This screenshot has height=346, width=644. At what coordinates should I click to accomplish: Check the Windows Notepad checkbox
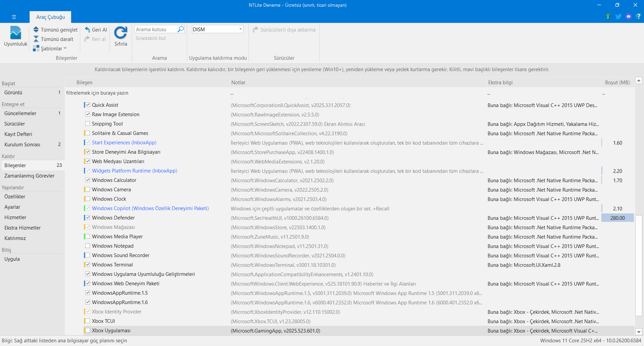tap(88, 246)
